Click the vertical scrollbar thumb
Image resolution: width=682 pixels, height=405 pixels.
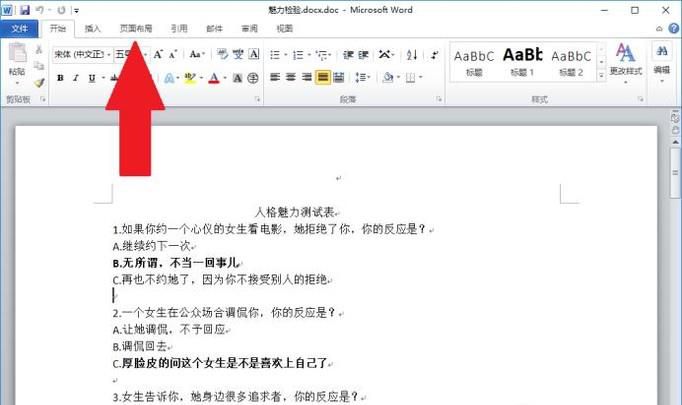675,173
